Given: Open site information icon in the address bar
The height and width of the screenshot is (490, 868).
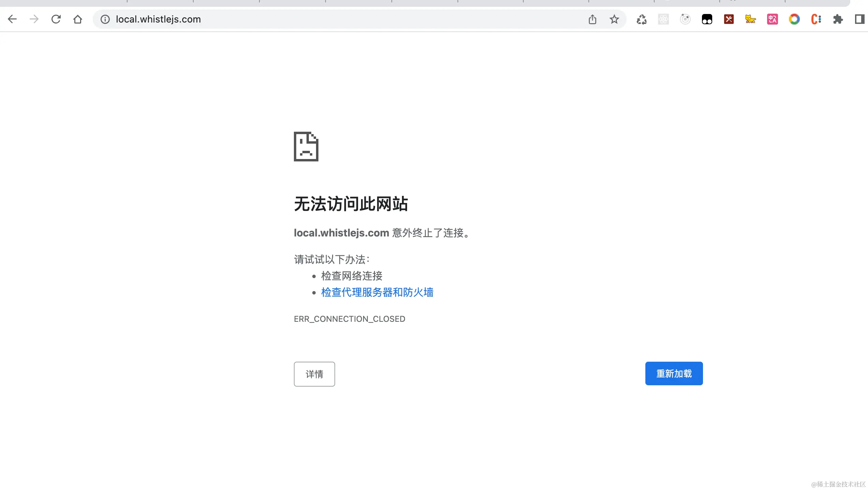Looking at the screenshot, I should click(x=105, y=19).
